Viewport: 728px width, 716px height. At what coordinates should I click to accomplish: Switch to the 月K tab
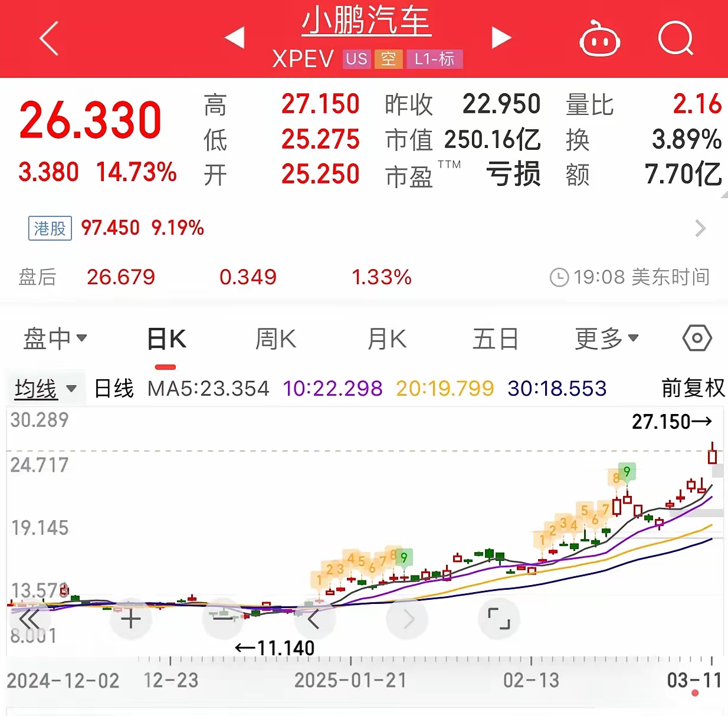coord(386,338)
